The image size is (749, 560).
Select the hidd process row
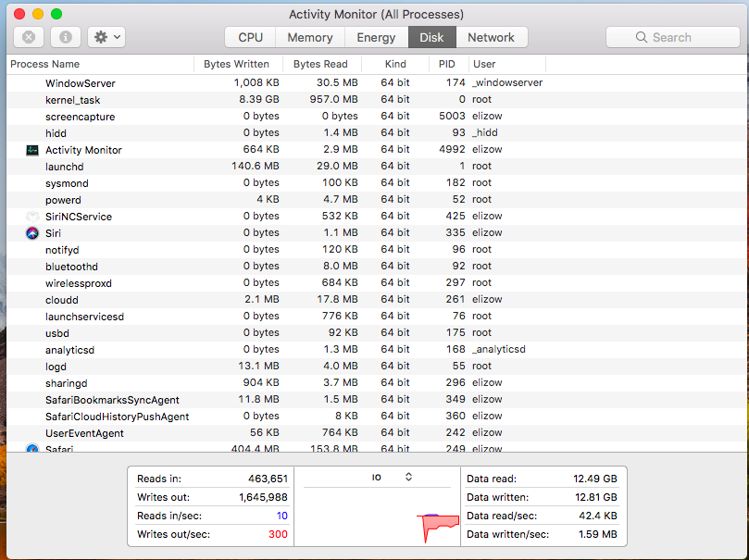pos(378,133)
